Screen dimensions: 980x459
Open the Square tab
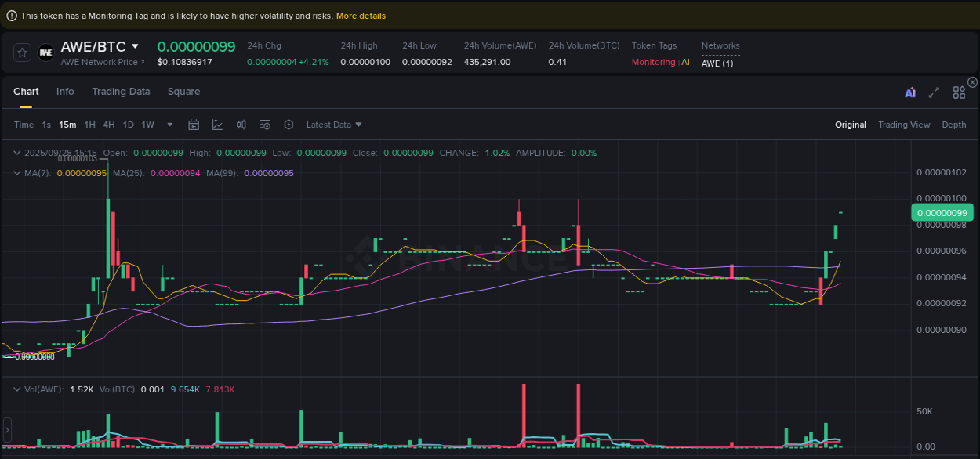183,92
